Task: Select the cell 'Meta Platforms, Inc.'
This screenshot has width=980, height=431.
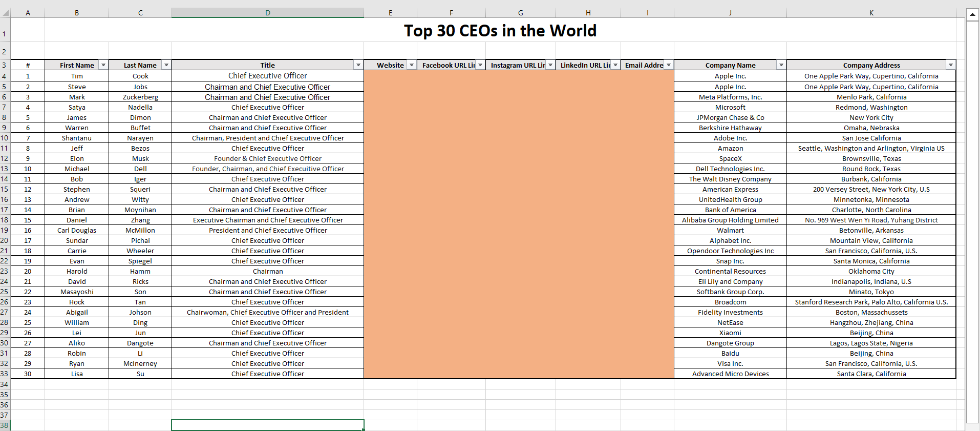Action: click(x=730, y=97)
